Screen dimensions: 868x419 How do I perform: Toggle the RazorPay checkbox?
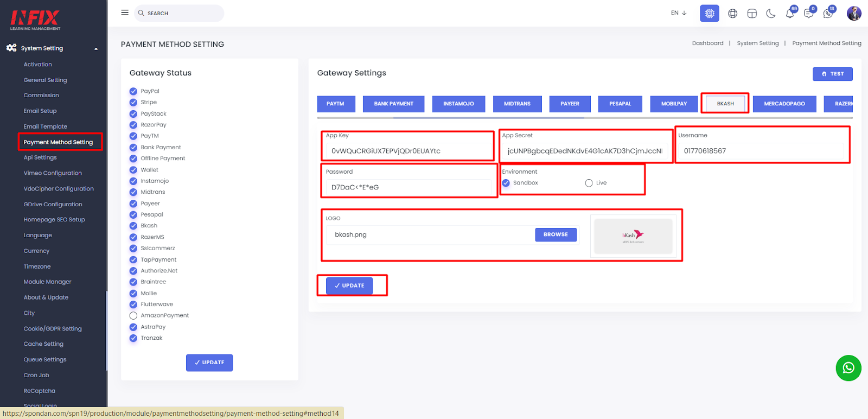(133, 125)
